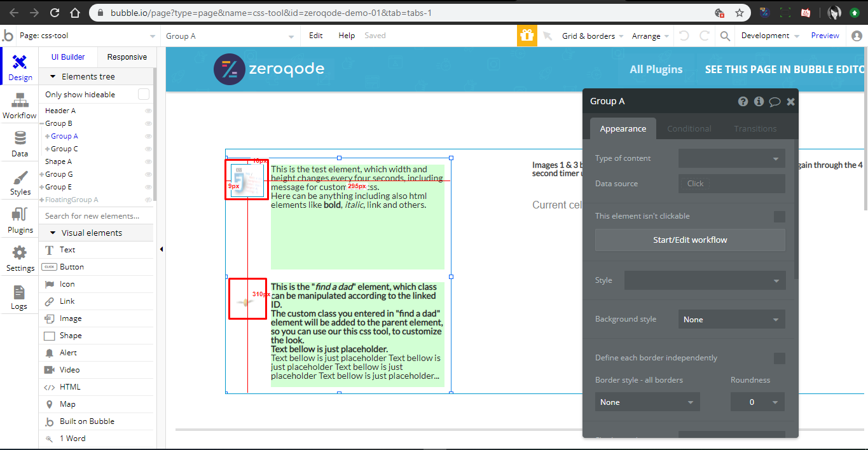Screen dimensions: 868x450
Task: Open the Workflow section icon
Action: pos(20,106)
